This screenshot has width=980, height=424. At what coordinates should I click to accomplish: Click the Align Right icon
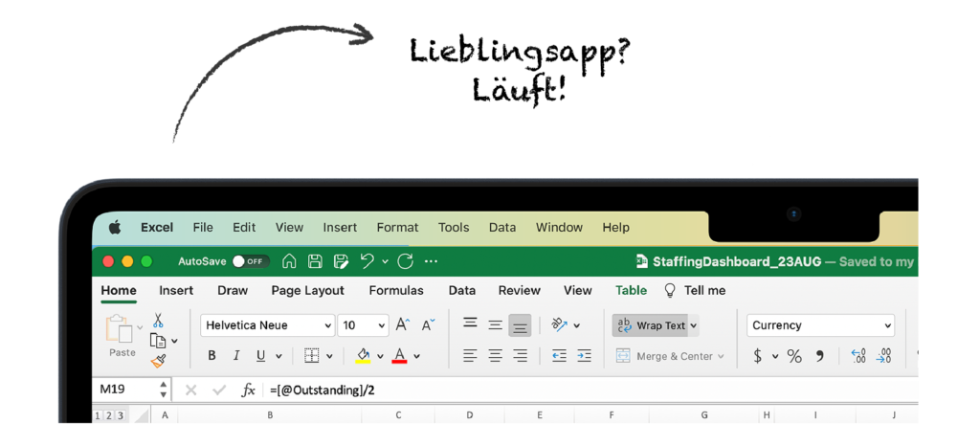tap(520, 356)
